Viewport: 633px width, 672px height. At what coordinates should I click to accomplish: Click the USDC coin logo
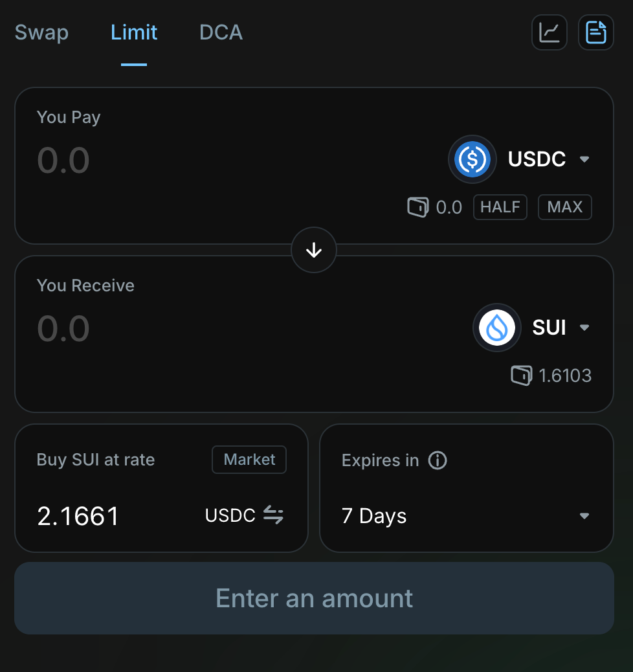point(472,159)
